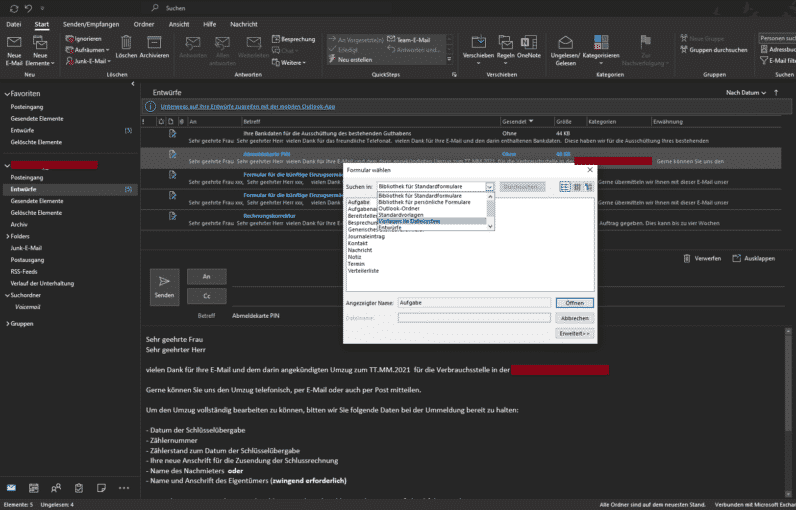796x510 pixels.
Task: Click the Abbrechen button in dialog
Action: pos(574,317)
